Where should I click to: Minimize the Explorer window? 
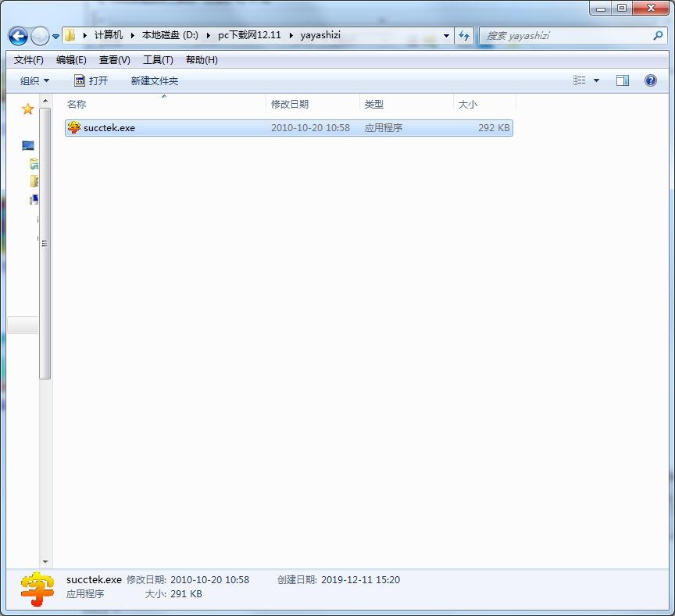[x=601, y=8]
